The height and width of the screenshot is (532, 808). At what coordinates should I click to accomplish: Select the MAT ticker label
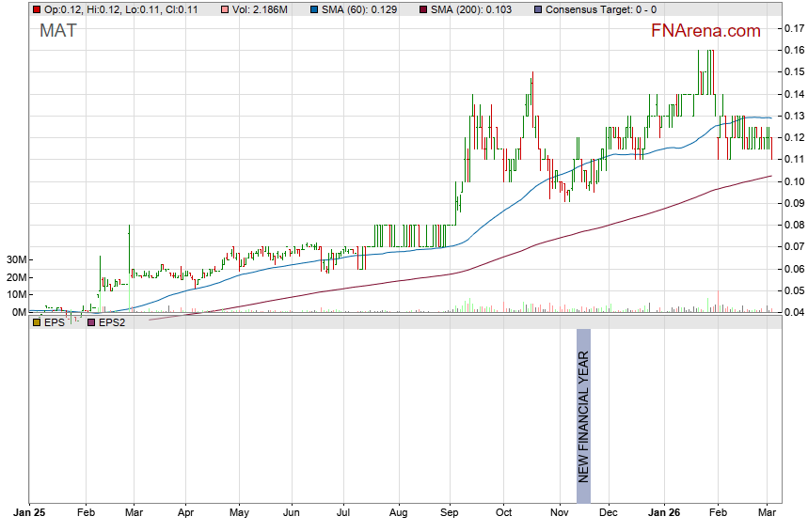click(58, 30)
